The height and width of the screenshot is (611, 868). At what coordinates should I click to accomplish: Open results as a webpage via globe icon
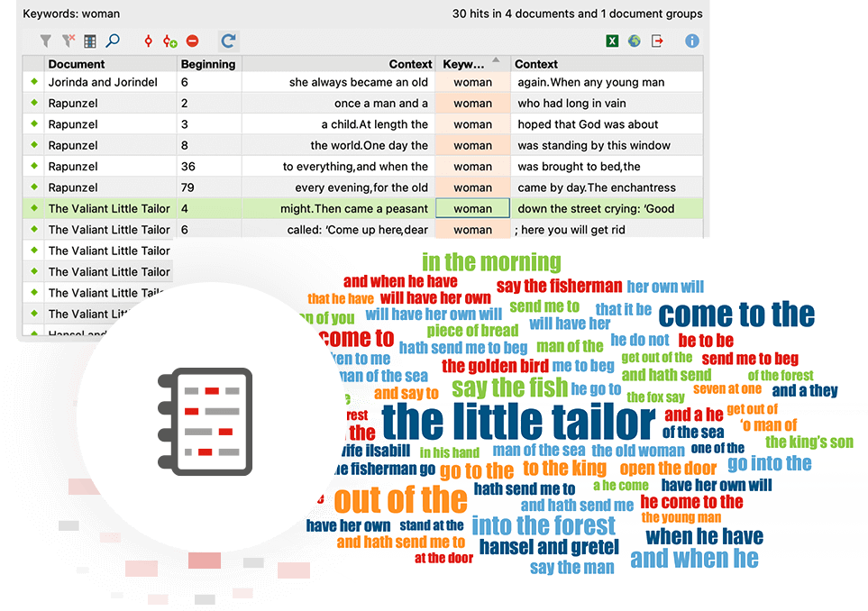tap(634, 41)
